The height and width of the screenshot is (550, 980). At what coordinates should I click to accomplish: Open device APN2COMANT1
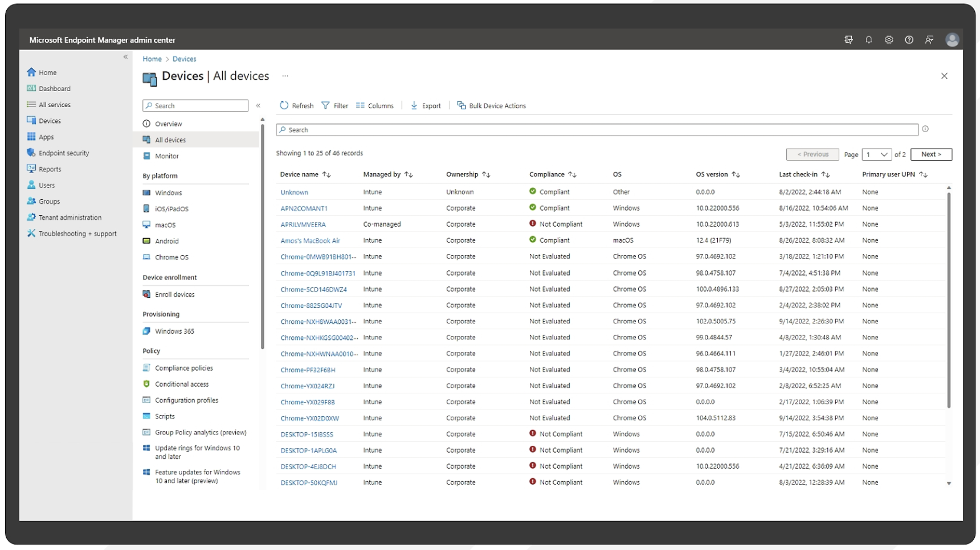pos(304,208)
